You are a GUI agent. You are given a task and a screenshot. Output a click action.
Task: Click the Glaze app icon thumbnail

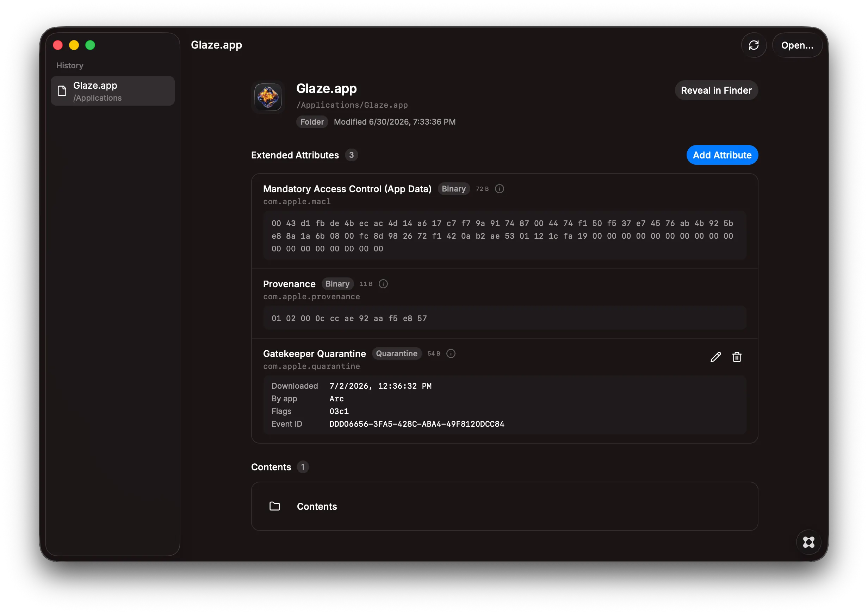point(268,97)
